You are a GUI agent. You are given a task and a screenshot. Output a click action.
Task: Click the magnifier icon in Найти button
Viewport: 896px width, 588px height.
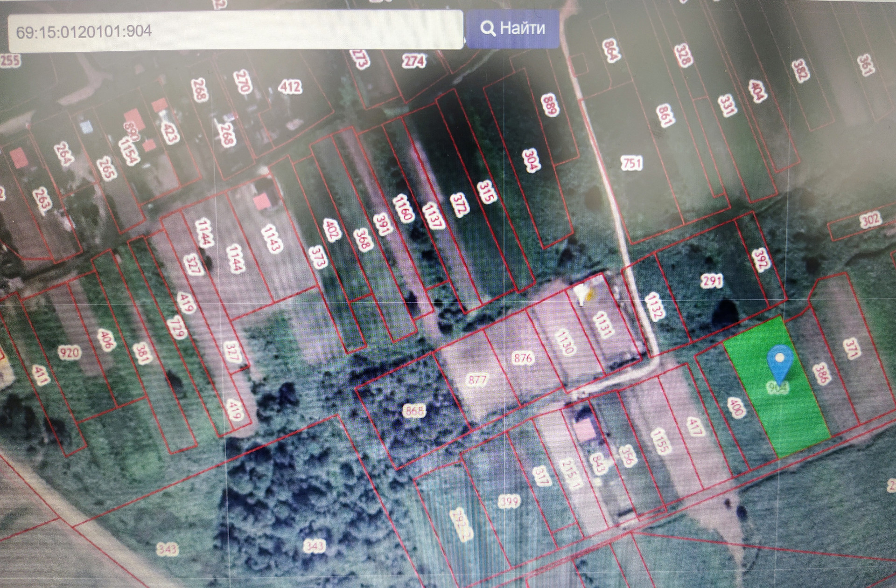[488, 28]
